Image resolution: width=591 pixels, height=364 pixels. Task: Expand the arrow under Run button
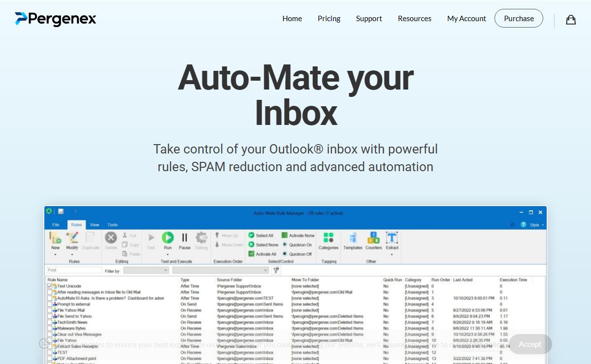(x=168, y=255)
